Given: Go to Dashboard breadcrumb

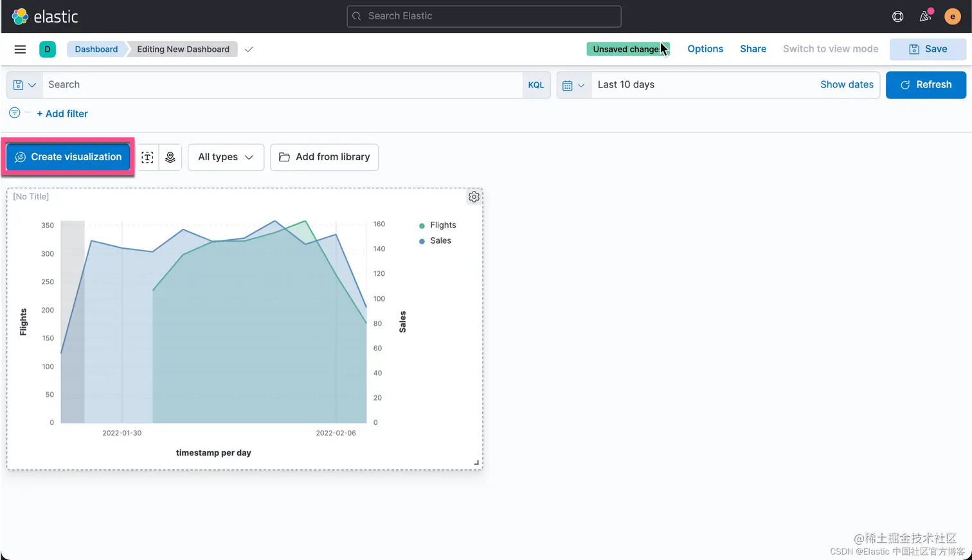Looking at the screenshot, I should pyautogui.click(x=96, y=50).
